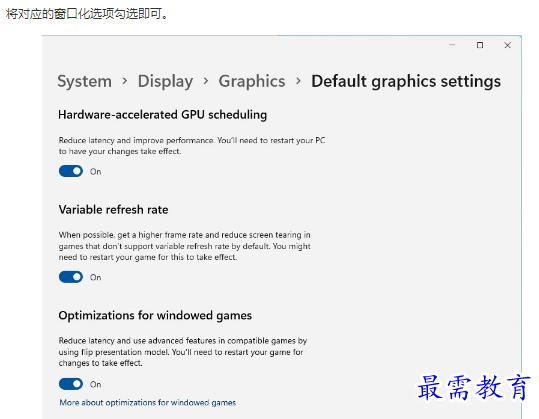The height and width of the screenshot is (419, 539).
Task: Go back to System in breadcrumb
Action: (85, 81)
